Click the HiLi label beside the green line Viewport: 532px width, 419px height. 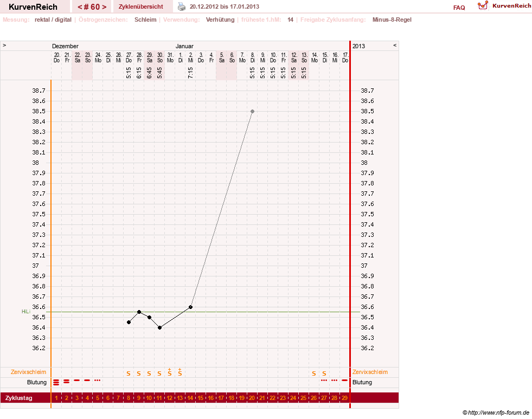26,312
